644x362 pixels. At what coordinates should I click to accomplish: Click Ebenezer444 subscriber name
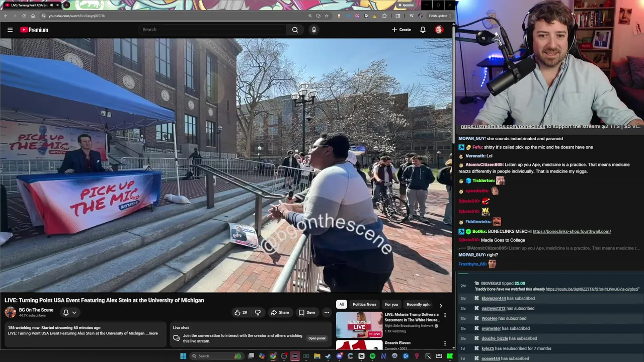pos(494,299)
